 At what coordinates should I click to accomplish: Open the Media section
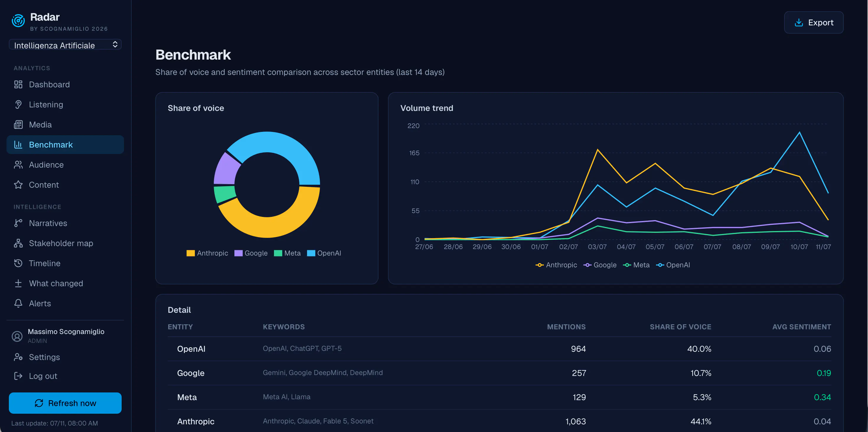click(65, 125)
